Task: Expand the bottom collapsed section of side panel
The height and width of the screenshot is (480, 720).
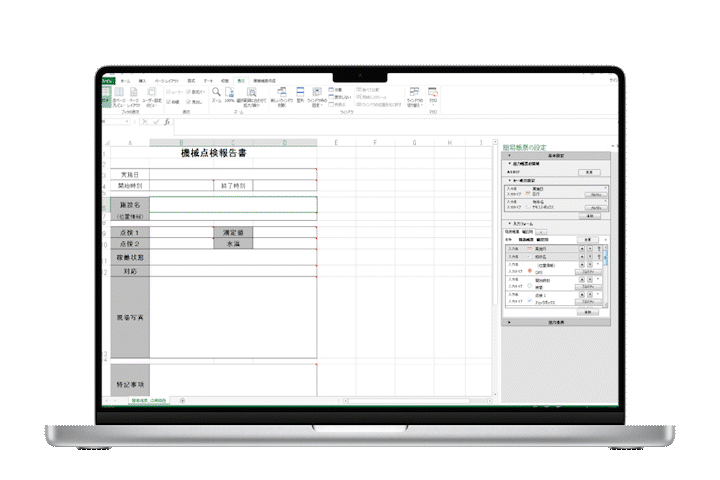Action: (510, 323)
